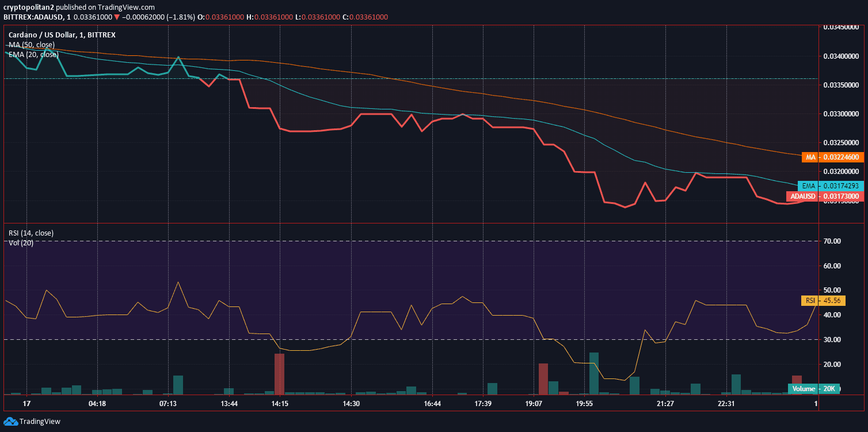Image resolution: width=868 pixels, height=432 pixels.
Task: Click the 13:44 time axis label
Action: click(229, 404)
